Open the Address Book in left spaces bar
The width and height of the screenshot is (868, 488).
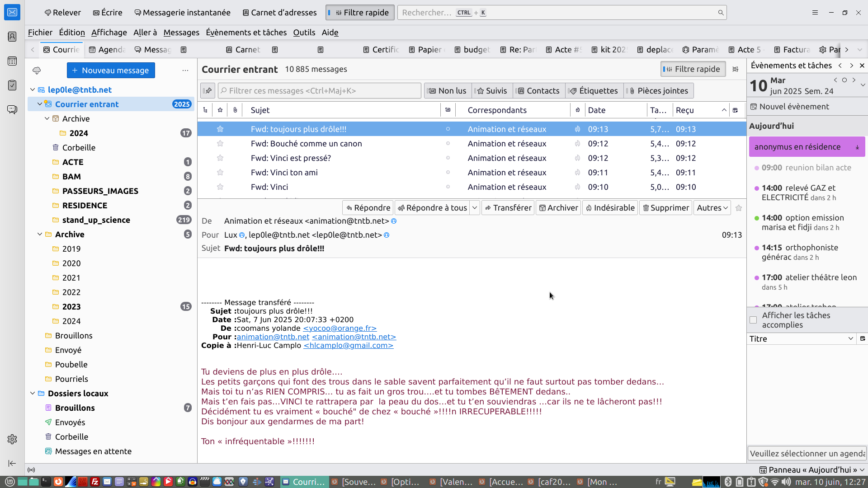[x=12, y=37]
